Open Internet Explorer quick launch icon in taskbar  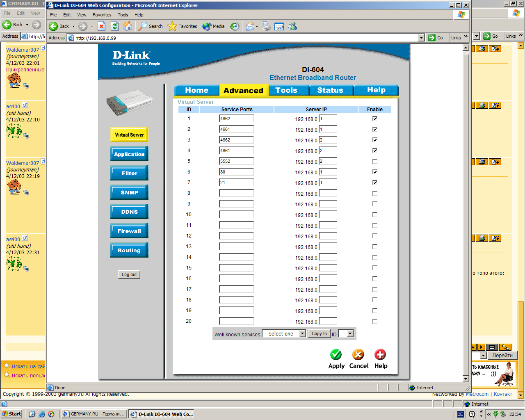click(41, 414)
